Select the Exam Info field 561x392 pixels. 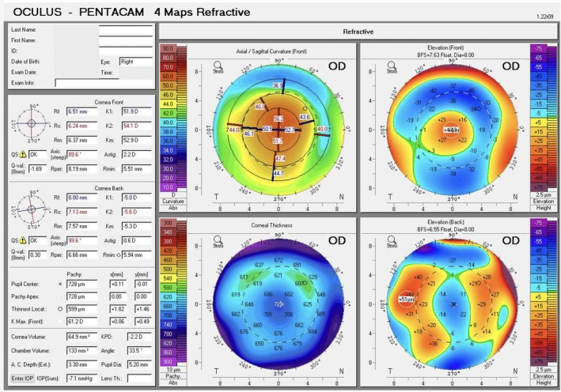[x=104, y=83]
